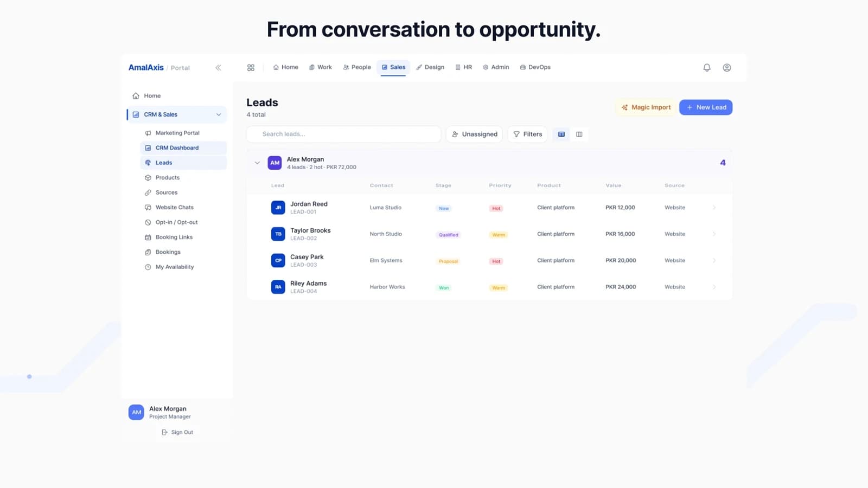
Task: Click the RA avatar for Riley Adams
Action: [278, 287]
